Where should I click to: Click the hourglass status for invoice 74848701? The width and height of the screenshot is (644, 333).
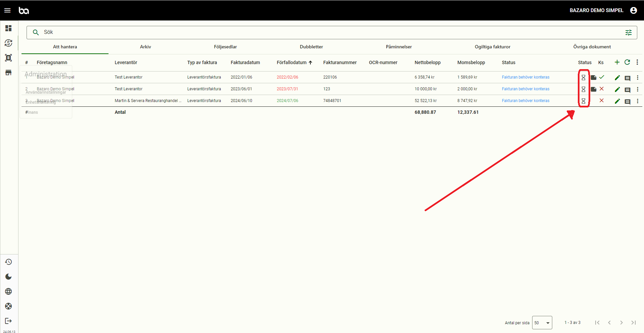tap(584, 101)
